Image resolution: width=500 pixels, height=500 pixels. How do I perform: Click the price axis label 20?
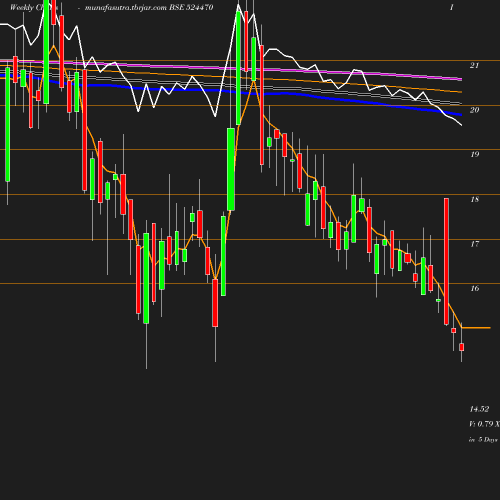click(474, 110)
